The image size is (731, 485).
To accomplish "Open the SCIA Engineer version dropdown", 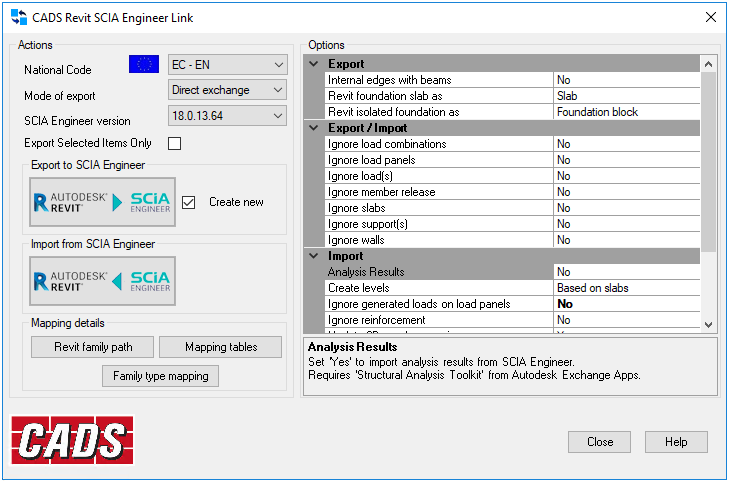I will [228, 116].
